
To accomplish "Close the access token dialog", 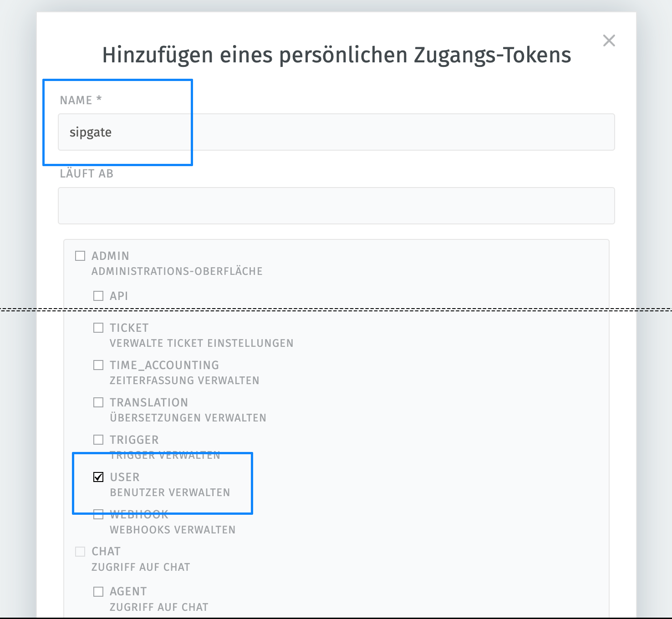I will point(609,41).
